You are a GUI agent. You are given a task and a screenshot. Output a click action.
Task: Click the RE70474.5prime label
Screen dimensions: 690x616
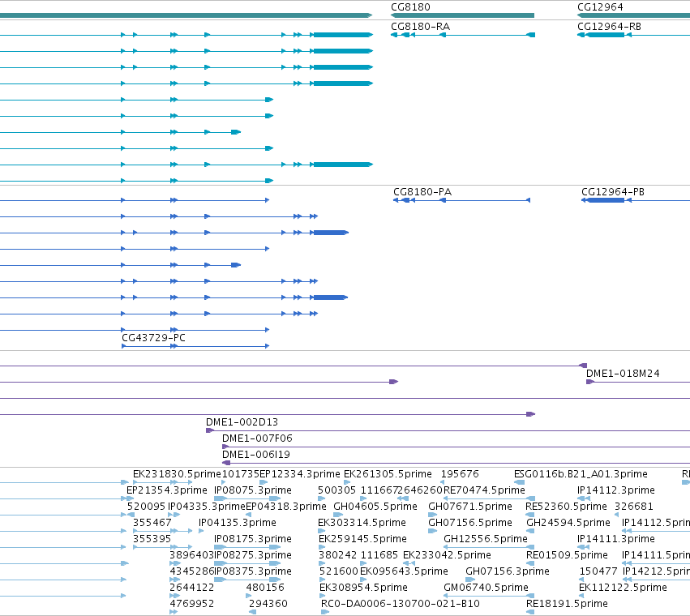[485, 490]
